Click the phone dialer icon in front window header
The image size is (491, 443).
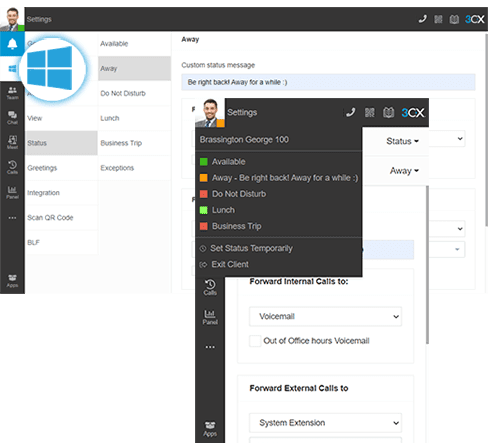[350, 113]
